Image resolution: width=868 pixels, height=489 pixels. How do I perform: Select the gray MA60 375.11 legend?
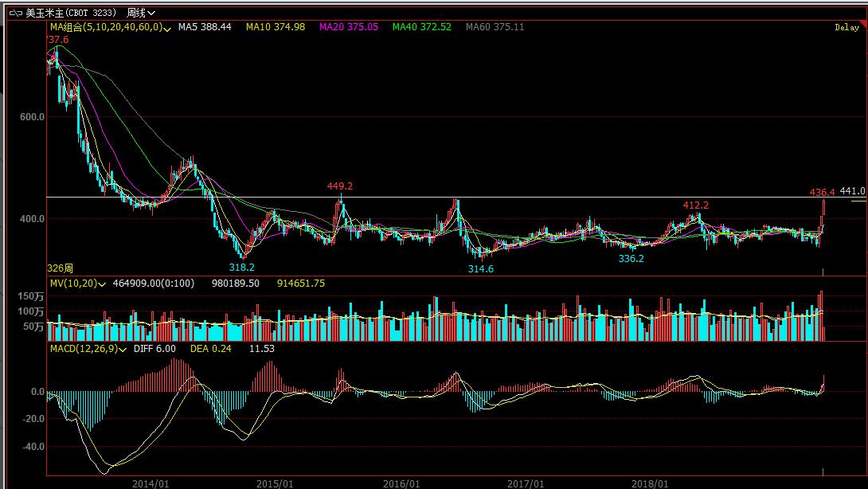[495, 27]
